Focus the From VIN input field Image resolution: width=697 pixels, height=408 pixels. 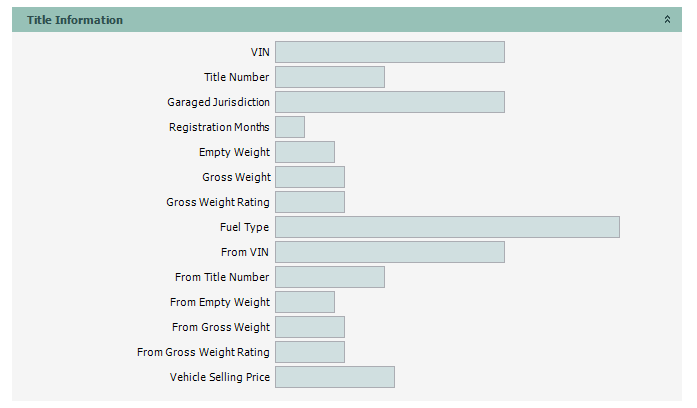point(389,252)
